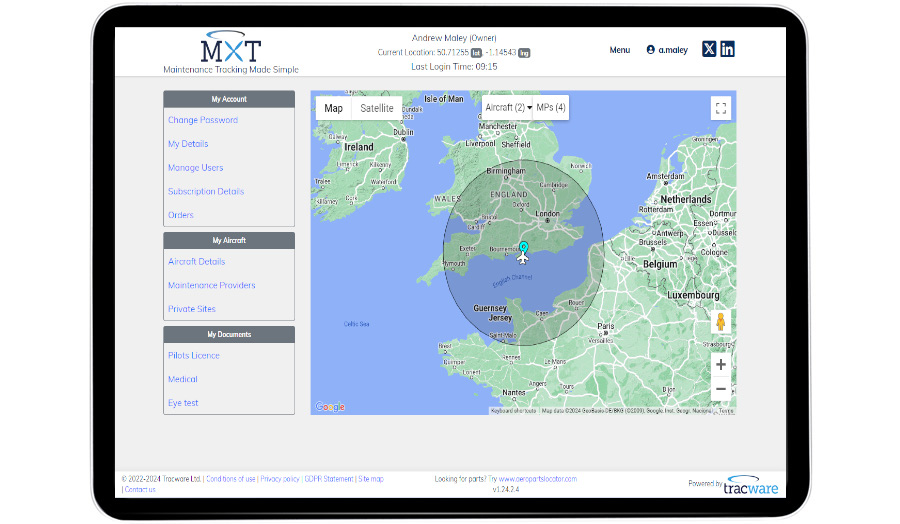Click the tracware logo in footer
The image size is (900, 524).
pos(750,486)
